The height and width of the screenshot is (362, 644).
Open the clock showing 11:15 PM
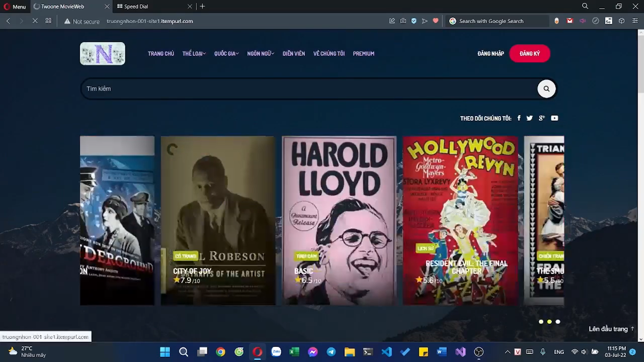click(x=615, y=352)
